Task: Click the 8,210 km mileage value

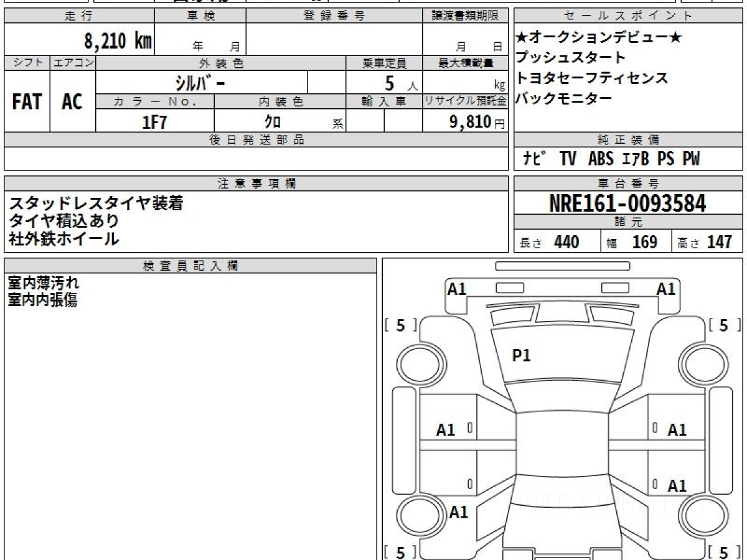Action: point(118,41)
